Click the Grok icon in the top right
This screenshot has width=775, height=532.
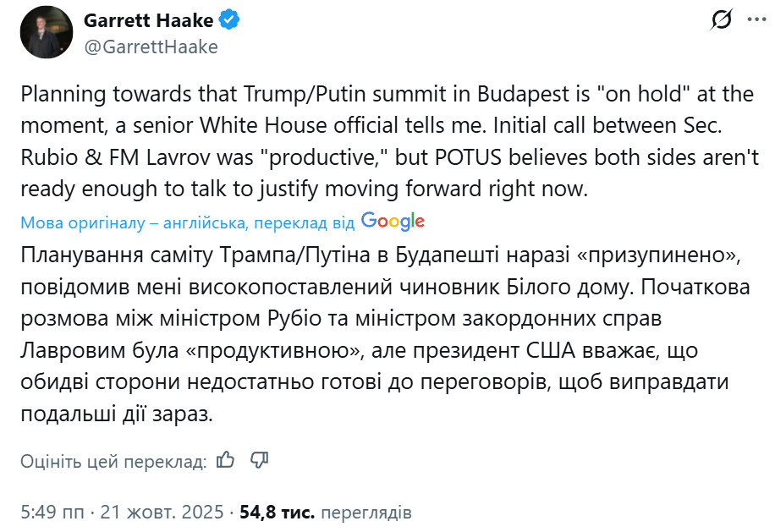click(723, 22)
